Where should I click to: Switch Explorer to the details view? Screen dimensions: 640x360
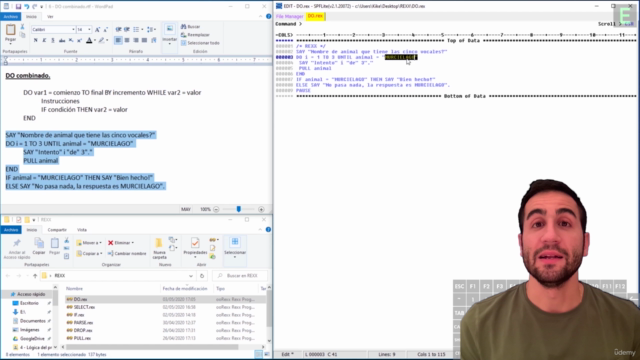coord(258,354)
